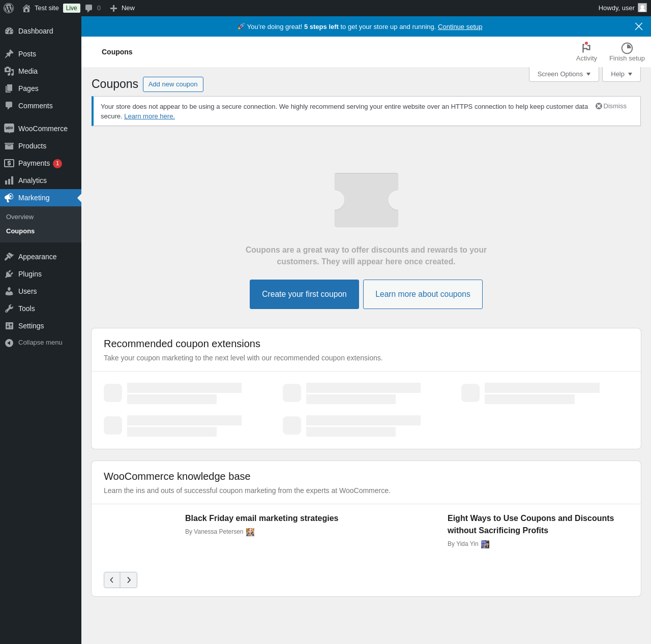Click the Live site status badge
Screen dimensions: 651x644
pyautogui.click(x=72, y=8)
